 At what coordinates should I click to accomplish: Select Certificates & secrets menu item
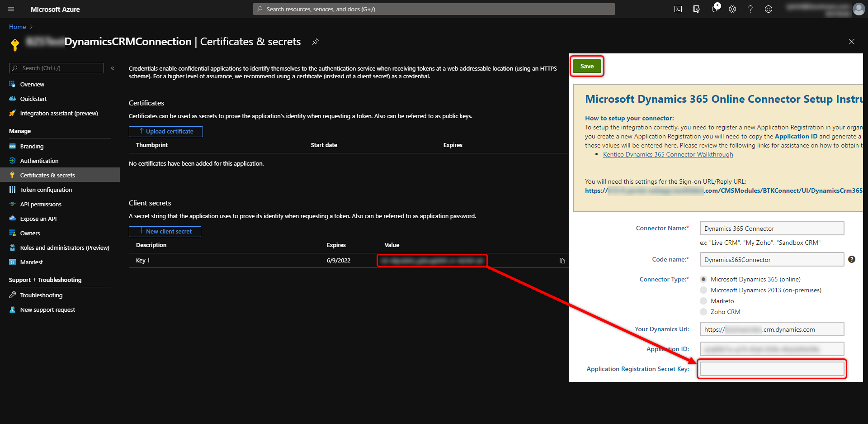60,175
